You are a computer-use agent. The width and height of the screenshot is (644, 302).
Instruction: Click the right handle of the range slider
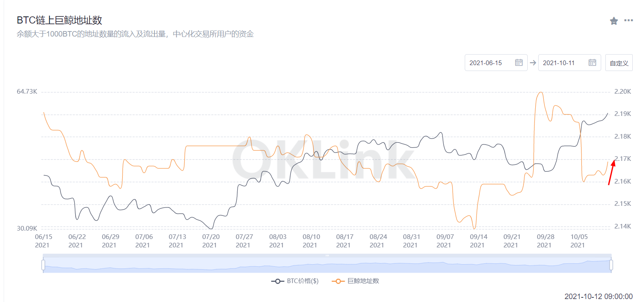point(611,265)
